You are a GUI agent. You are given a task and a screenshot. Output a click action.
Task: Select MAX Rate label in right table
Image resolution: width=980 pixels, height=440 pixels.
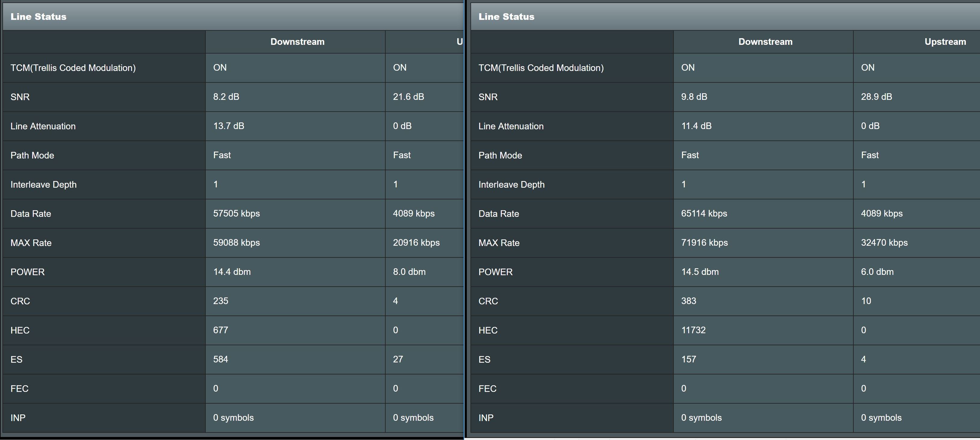499,243
